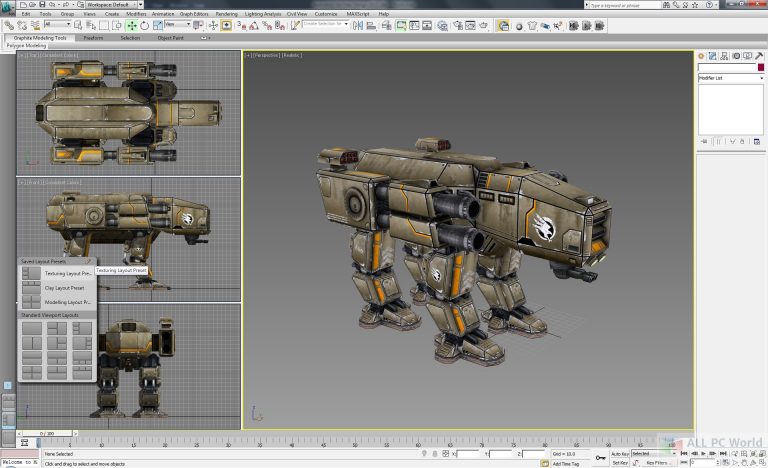Select the Select and Rotate tool
Viewport: 768px width, 468px height.
[143, 25]
